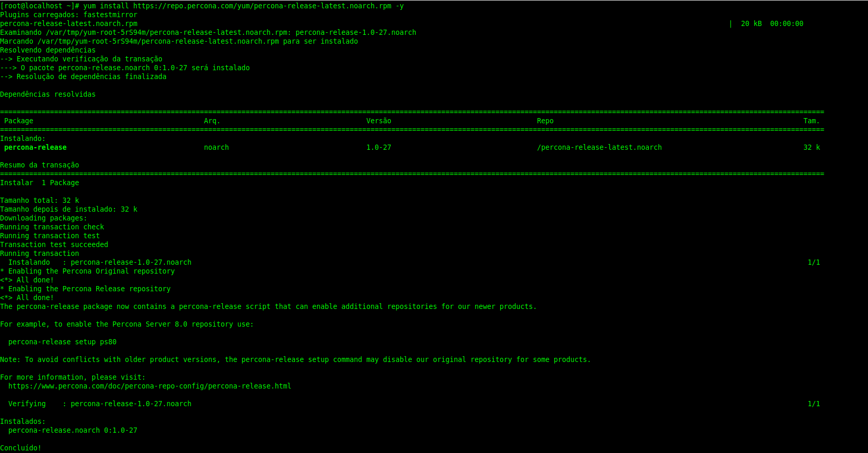Click 'noarch' architecture value in table

pyautogui.click(x=216, y=147)
